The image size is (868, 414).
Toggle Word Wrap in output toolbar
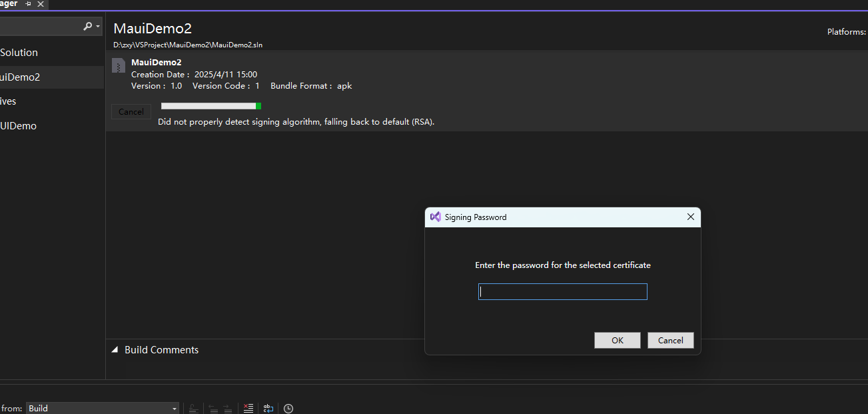coord(268,408)
